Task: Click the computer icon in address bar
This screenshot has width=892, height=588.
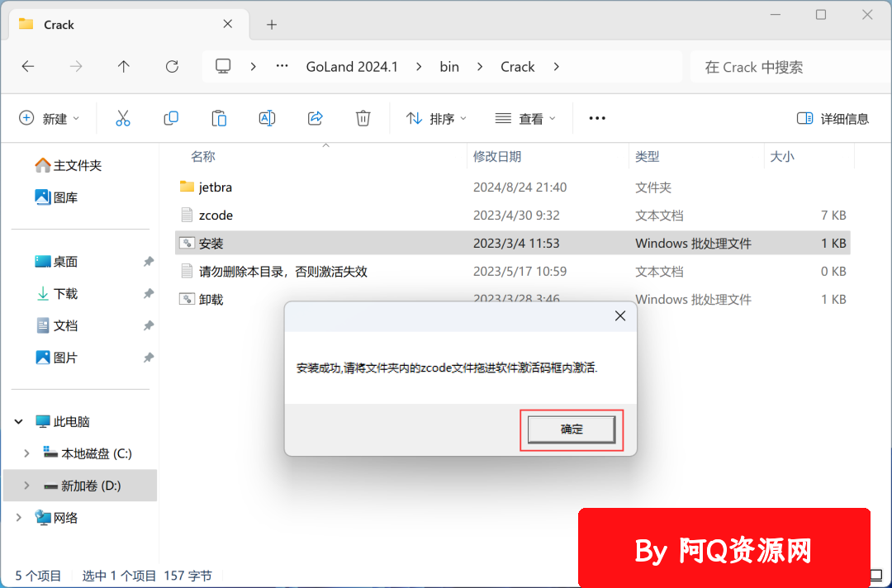Action: [223, 67]
